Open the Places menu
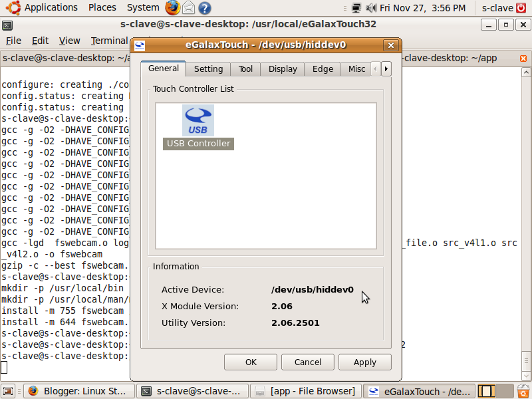This screenshot has width=532, height=399. [102, 7]
